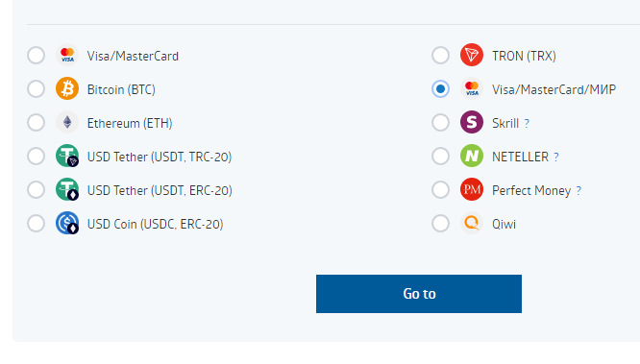Click the Go to button
This screenshot has height=364, width=640.
(x=419, y=294)
